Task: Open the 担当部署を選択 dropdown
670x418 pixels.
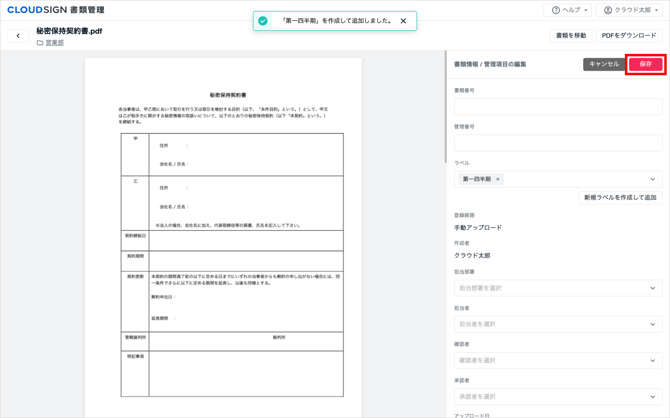Action: coord(558,288)
